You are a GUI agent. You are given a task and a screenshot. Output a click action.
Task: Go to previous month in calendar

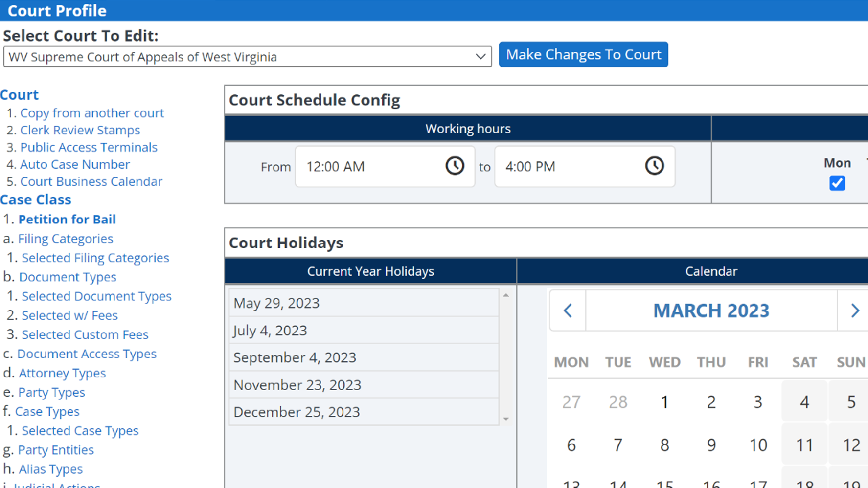click(568, 311)
